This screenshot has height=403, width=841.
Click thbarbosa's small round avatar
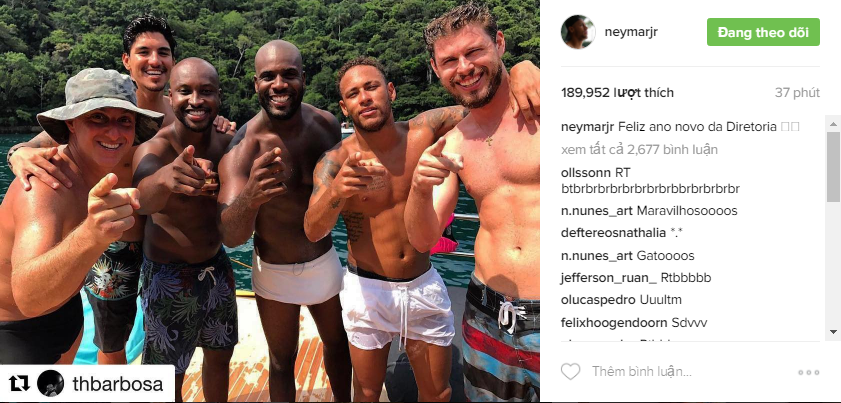point(50,384)
